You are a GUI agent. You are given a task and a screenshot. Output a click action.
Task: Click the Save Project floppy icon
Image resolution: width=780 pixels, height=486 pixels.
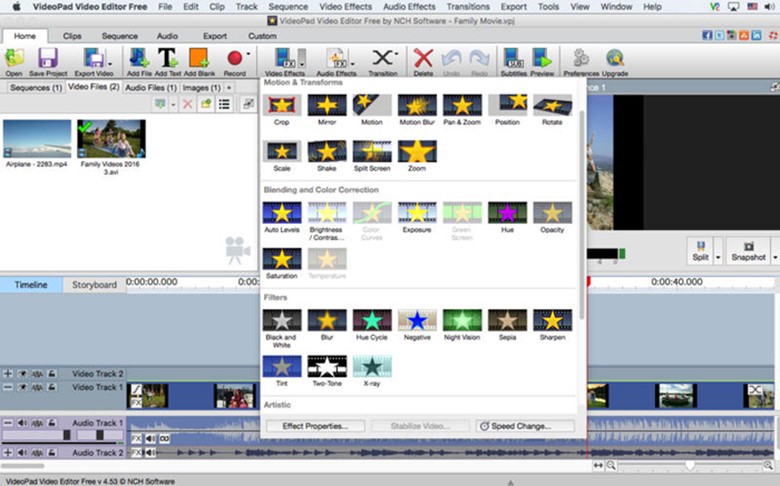tap(48, 59)
